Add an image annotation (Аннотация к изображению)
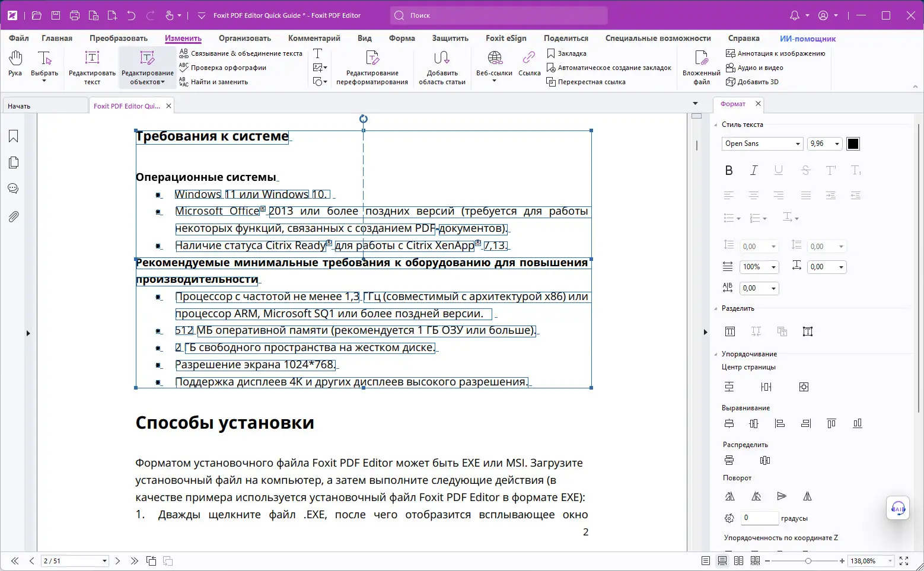The height and width of the screenshot is (571, 924). point(776,53)
